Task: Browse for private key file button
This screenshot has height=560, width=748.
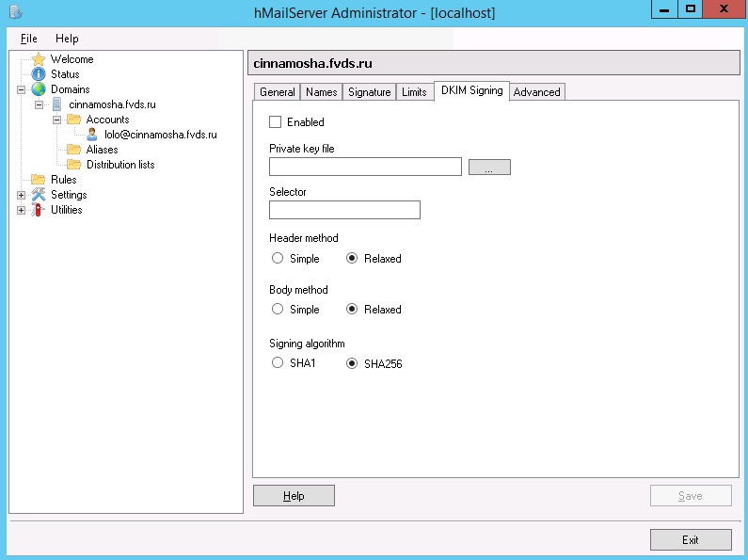Action: coord(489,167)
